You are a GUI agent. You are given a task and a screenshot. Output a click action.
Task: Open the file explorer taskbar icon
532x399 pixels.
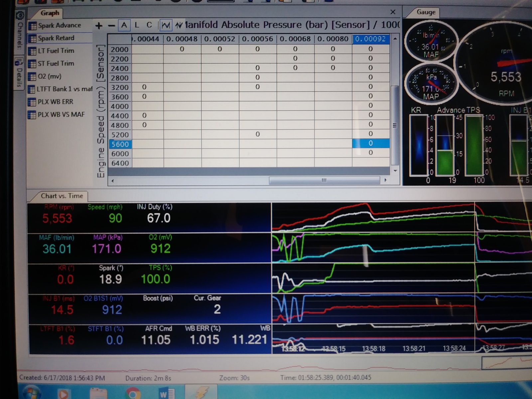pos(98,394)
